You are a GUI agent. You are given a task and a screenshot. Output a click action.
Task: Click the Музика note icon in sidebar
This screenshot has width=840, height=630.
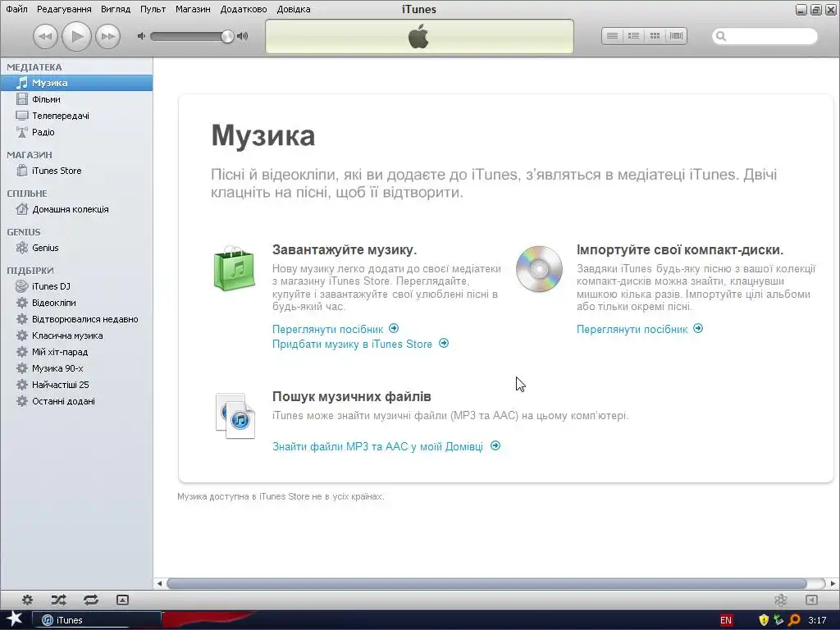(x=22, y=83)
